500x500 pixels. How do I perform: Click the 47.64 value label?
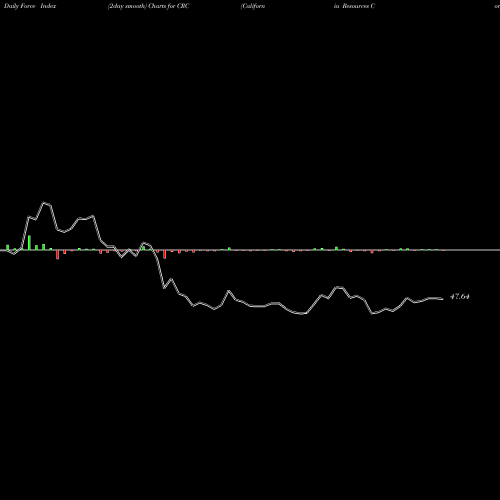point(460,296)
